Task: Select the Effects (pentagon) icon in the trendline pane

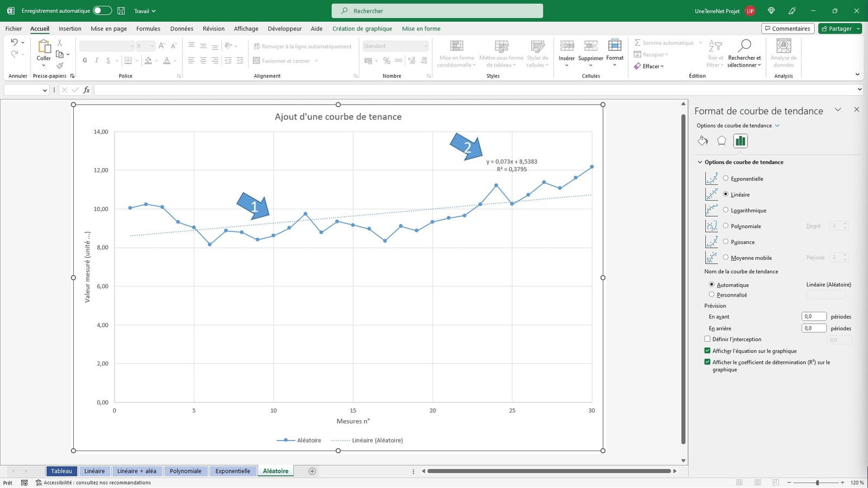Action: tap(722, 140)
